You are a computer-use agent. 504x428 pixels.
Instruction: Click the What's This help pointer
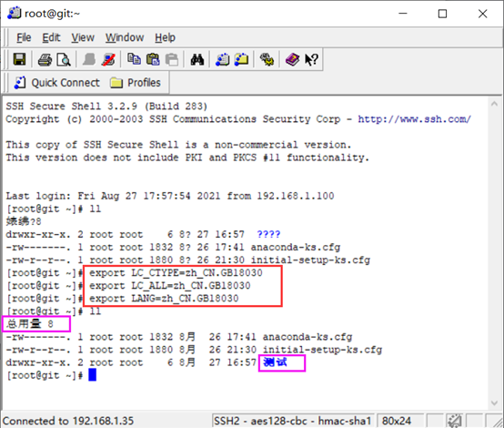point(311,60)
